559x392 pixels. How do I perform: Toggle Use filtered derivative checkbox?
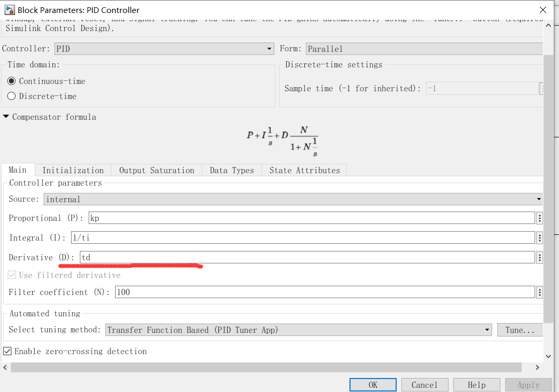click(12, 275)
